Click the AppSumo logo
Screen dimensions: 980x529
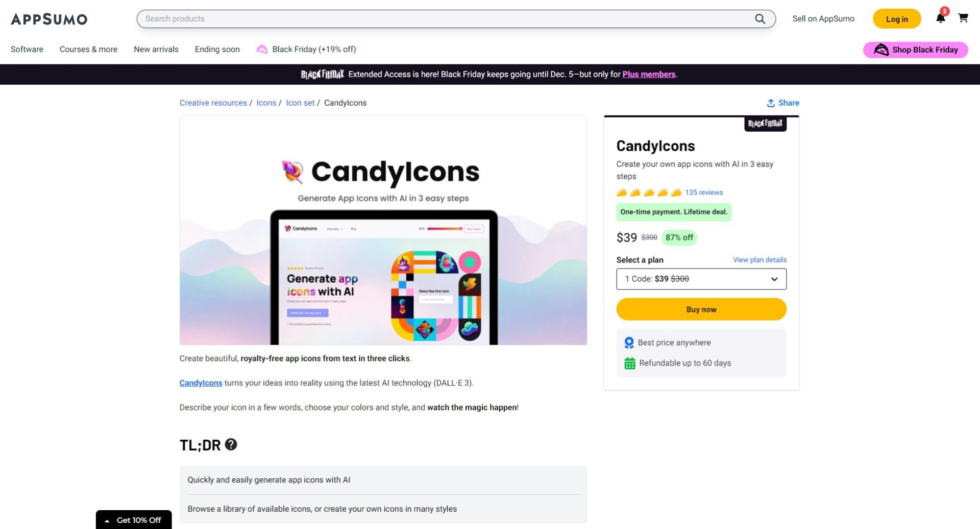point(49,19)
